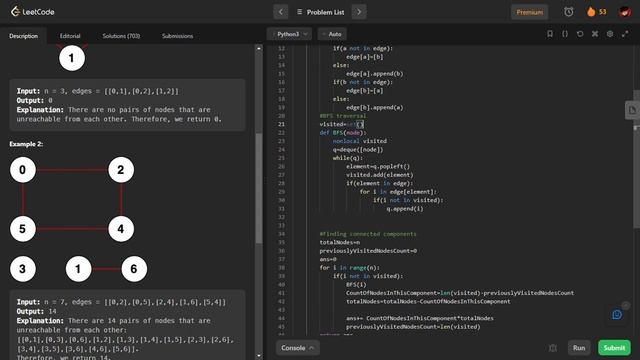The width and height of the screenshot is (640, 360).
Task: Open the Auto dropdown
Action: coord(332,34)
